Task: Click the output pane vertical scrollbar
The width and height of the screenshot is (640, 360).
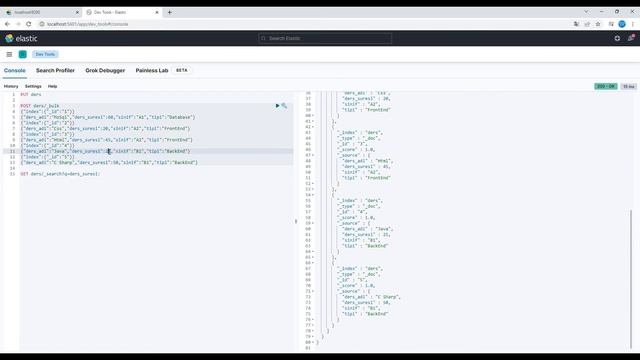Action: click(631, 280)
